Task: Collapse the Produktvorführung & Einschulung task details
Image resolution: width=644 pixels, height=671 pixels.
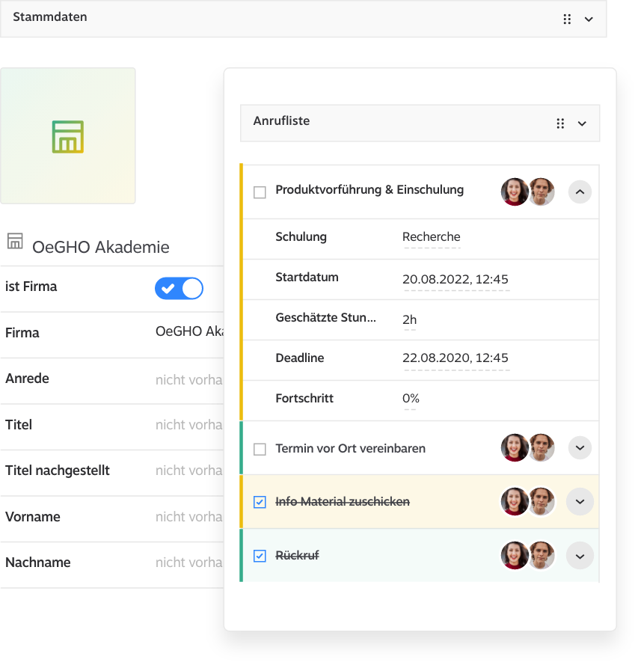Action: tap(580, 192)
